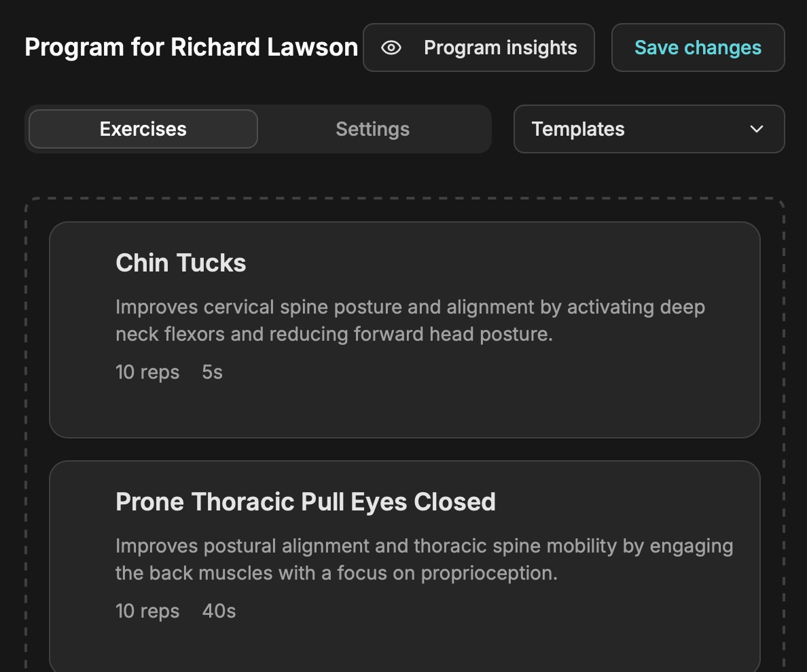Click empty space at bottom of Chin Tucks card
This screenshot has width=807, height=672.
(x=404, y=412)
